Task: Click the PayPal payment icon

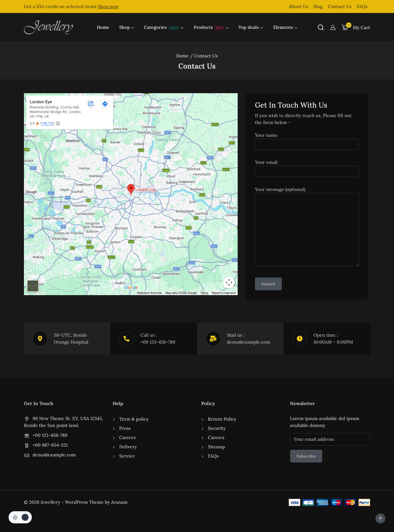Action: tap(364, 503)
